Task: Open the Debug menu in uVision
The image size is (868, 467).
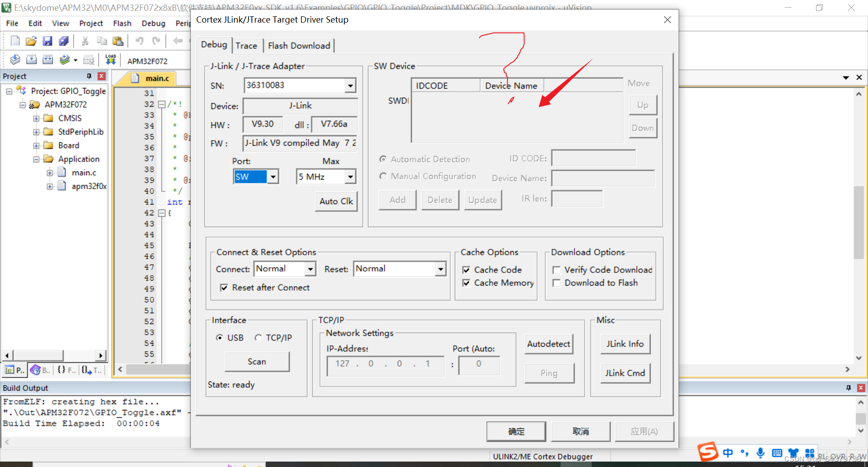Action: click(x=153, y=24)
